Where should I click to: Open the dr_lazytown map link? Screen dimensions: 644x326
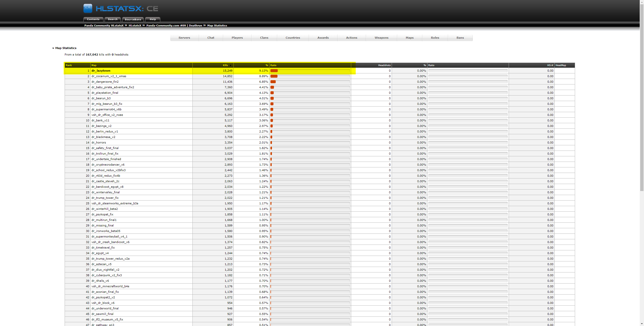point(101,71)
